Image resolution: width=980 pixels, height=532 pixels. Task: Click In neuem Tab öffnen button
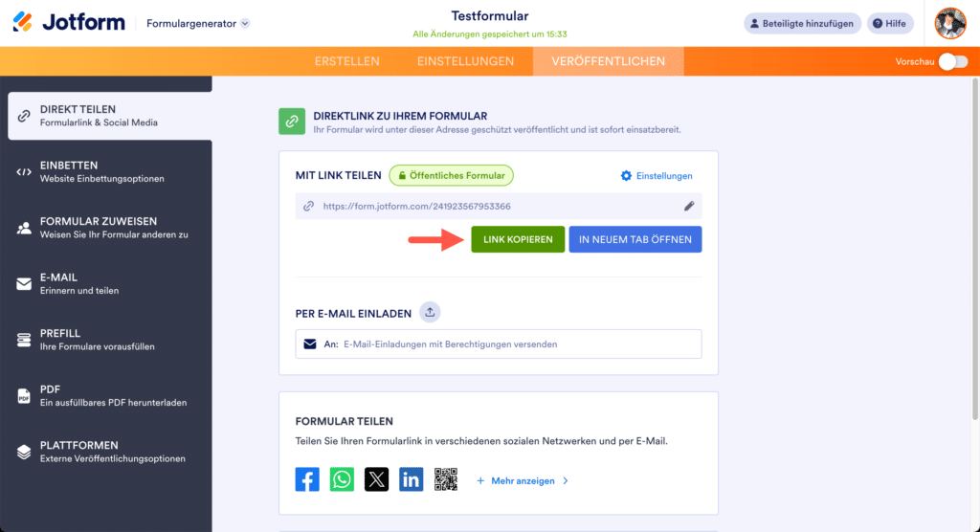pyautogui.click(x=635, y=239)
